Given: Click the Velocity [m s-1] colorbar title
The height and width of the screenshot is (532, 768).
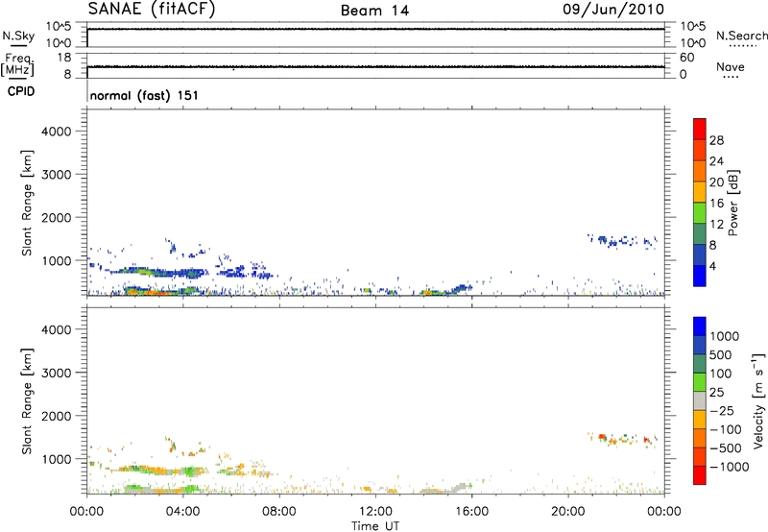Looking at the screenshot, I should click(x=757, y=400).
